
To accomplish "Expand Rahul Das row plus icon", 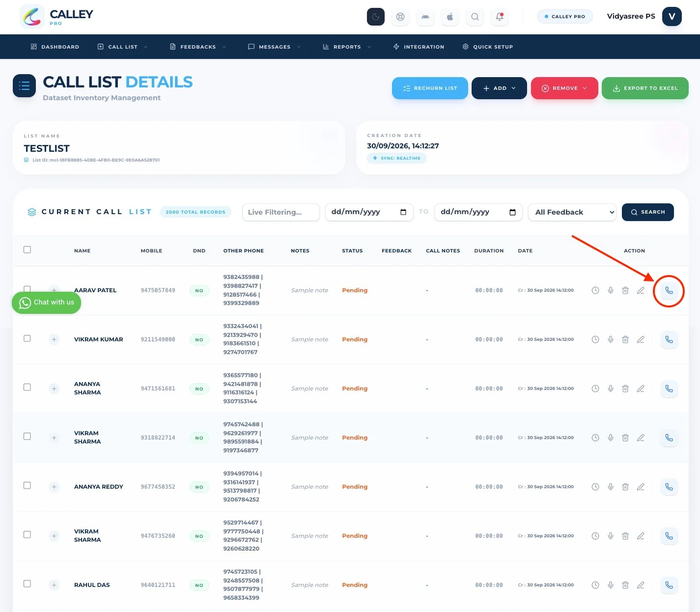I will [54, 585].
